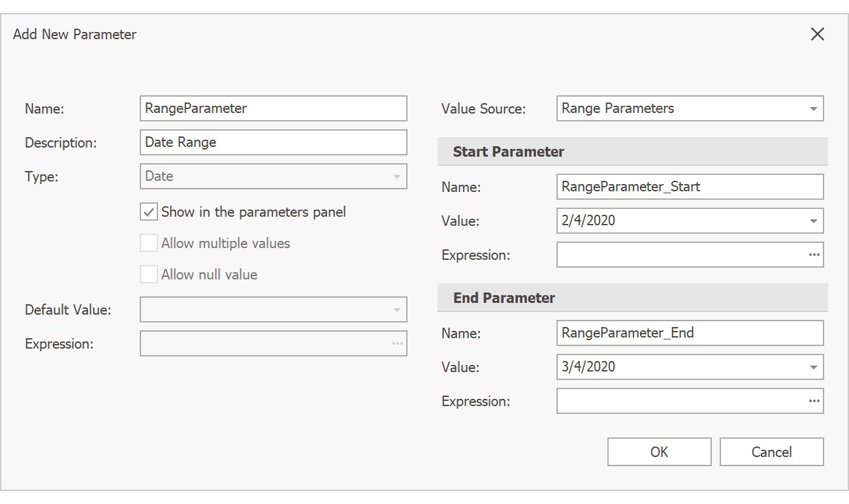849x504 pixels.
Task: Confirm the dialog with OK
Action: (659, 451)
